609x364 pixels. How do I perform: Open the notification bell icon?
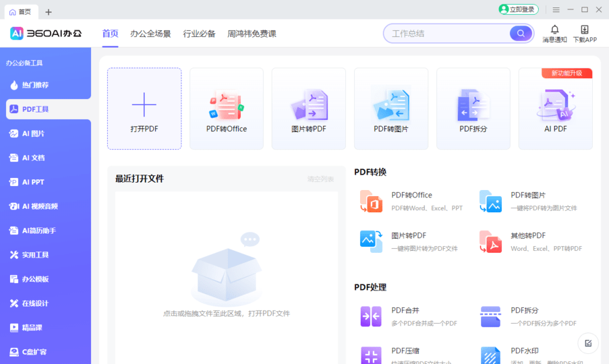tap(554, 30)
